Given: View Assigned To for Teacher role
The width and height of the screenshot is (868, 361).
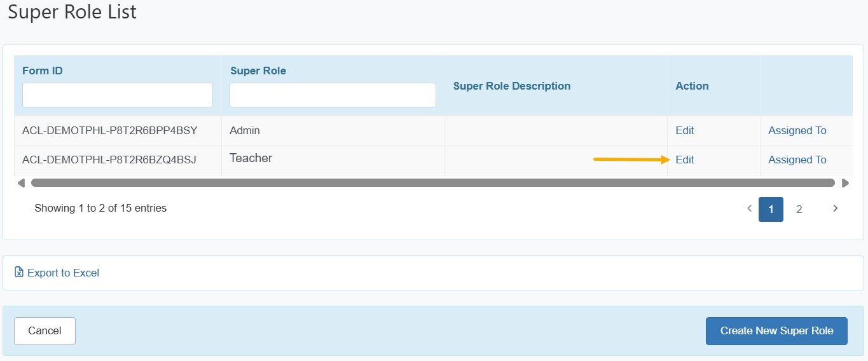Looking at the screenshot, I should pyautogui.click(x=797, y=160).
